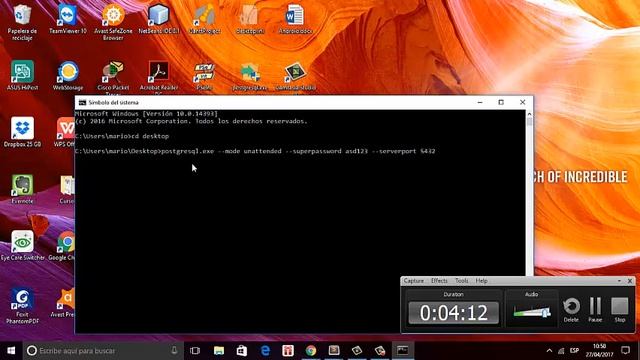Click the scroll-up arrow in Command Prompt
The height and width of the screenshot is (360, 640).
529,114
